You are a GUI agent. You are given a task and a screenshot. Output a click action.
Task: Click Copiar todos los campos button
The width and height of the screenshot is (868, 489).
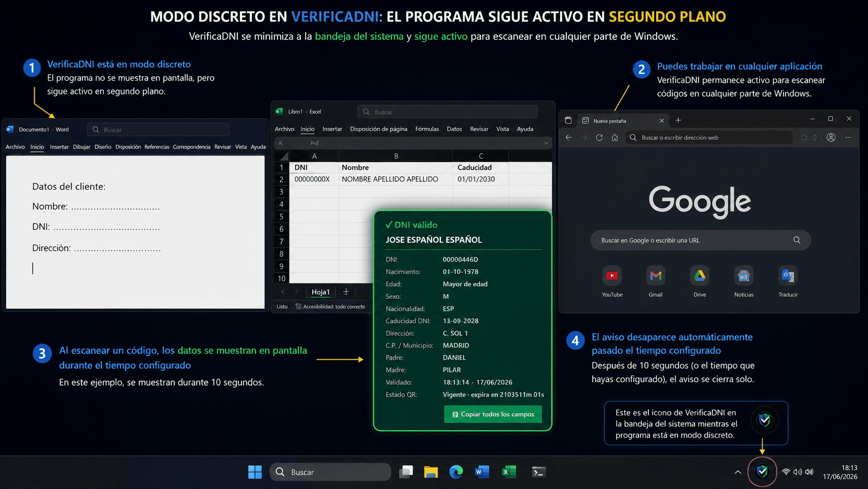[493, 414]
